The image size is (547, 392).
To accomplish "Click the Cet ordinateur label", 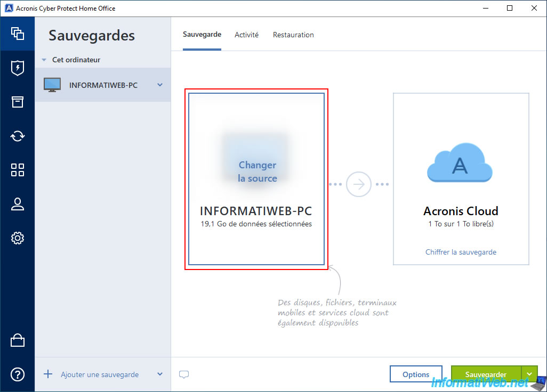I will (76, 60).
